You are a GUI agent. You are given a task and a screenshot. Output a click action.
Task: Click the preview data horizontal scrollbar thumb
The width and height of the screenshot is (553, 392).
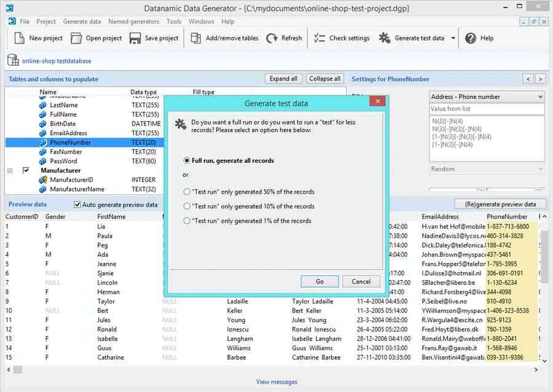pos(18,369)
